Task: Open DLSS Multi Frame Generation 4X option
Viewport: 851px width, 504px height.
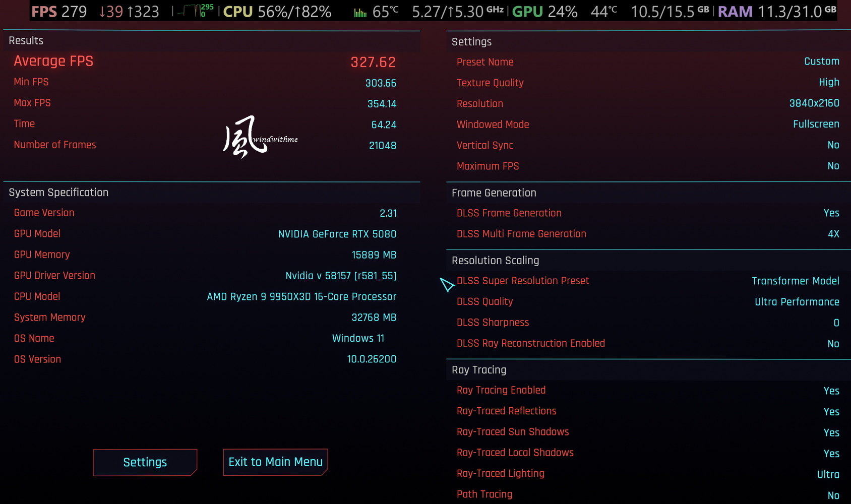Action: pos(833,234)
